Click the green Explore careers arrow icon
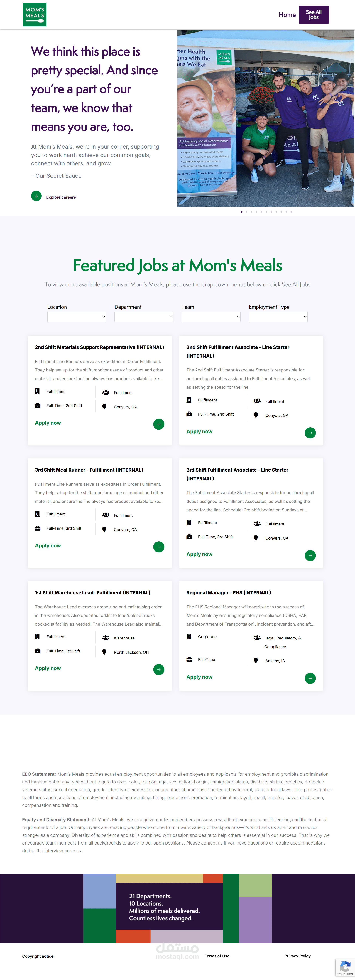 [x=36, y=196]
